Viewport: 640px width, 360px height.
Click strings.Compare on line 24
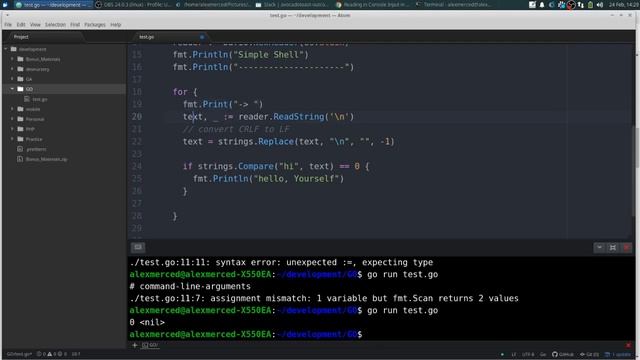click(236, 167)
